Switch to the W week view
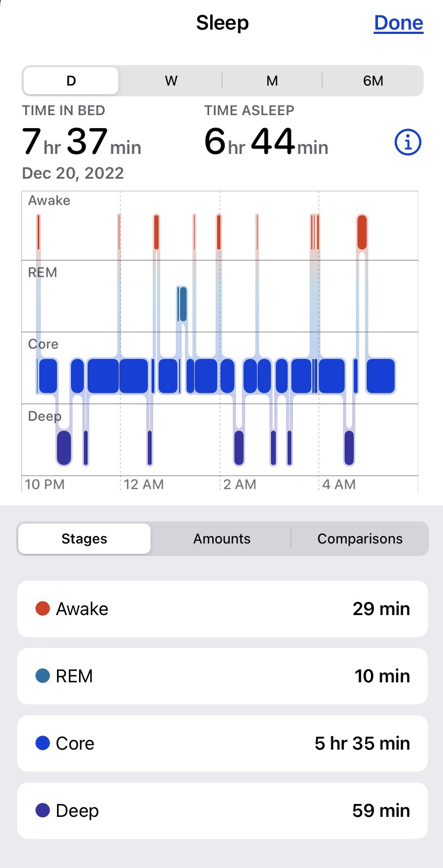Screen dimensions: 443x868 [x=171, y=81]
